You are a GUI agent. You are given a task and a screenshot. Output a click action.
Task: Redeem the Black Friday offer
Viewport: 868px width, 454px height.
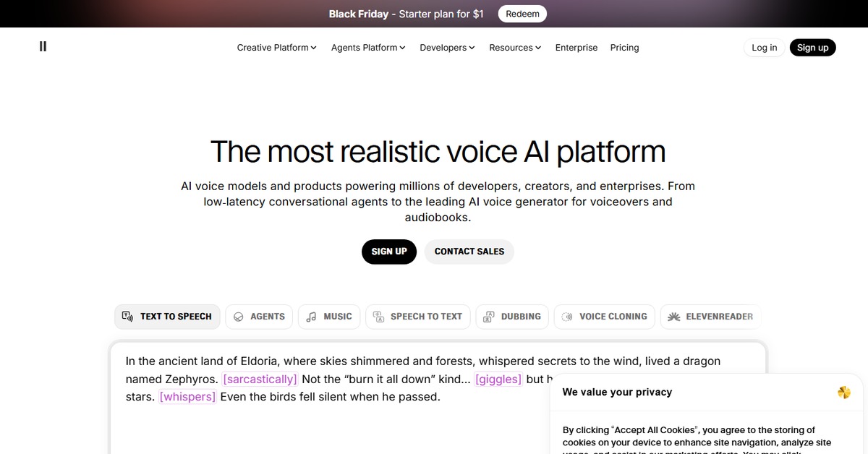(522, 14)
